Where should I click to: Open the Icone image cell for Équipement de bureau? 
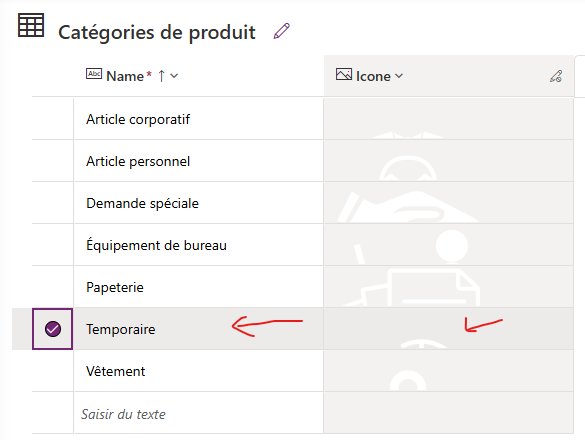click(448, 245)
